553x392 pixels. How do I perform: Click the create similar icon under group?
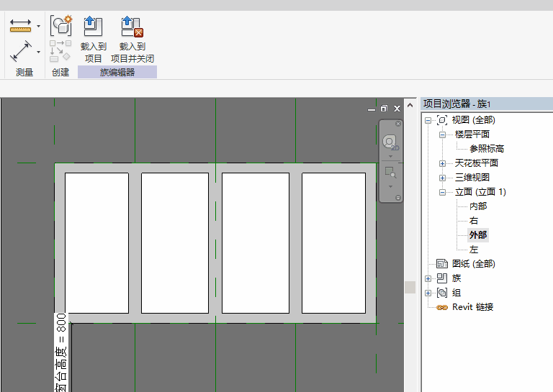point(60,51)
